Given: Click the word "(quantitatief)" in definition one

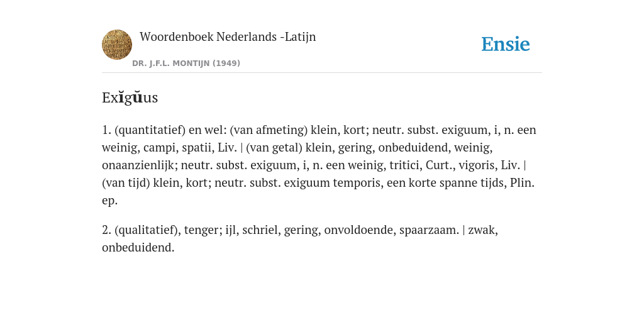Looking at the screenshot, I should tap(150, 130).
